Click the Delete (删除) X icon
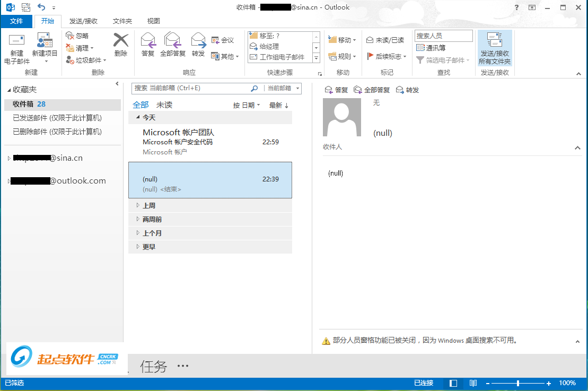588x391 pixels. [121, 40]
